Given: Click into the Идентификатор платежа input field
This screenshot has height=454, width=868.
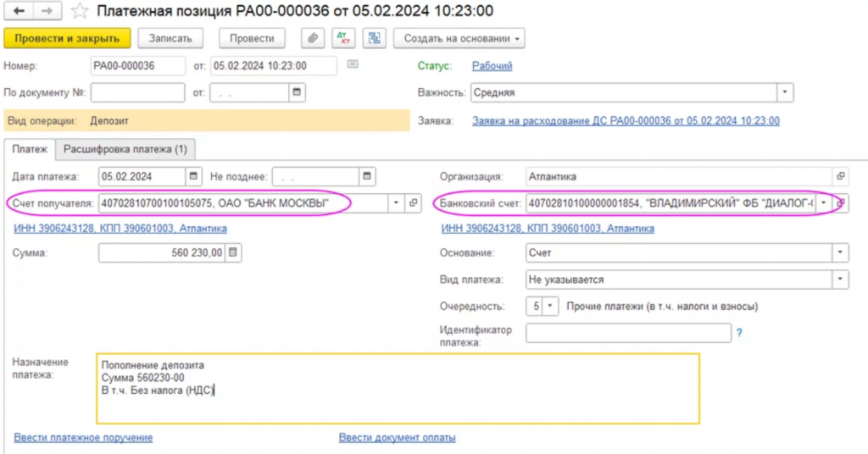Looking at the screenshot, I should [x=628, y=333].
